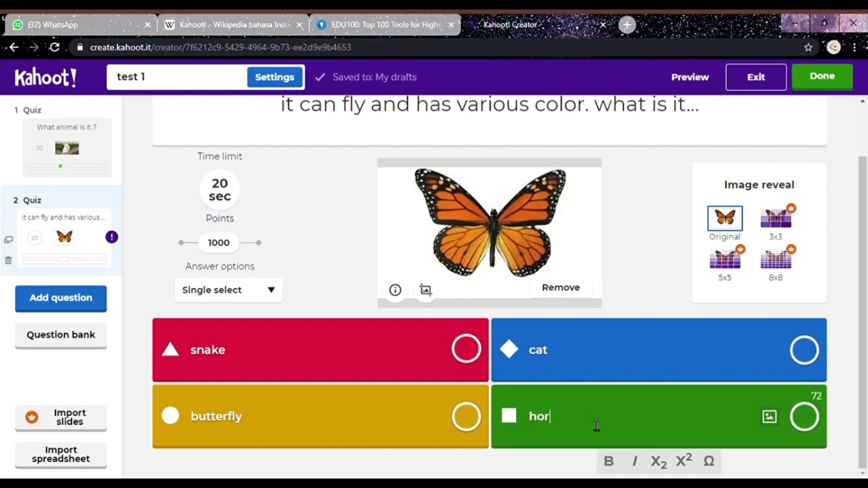Remove the butterfly image
The height and width of the screenshot is (488, 868).
click(561, 287)
